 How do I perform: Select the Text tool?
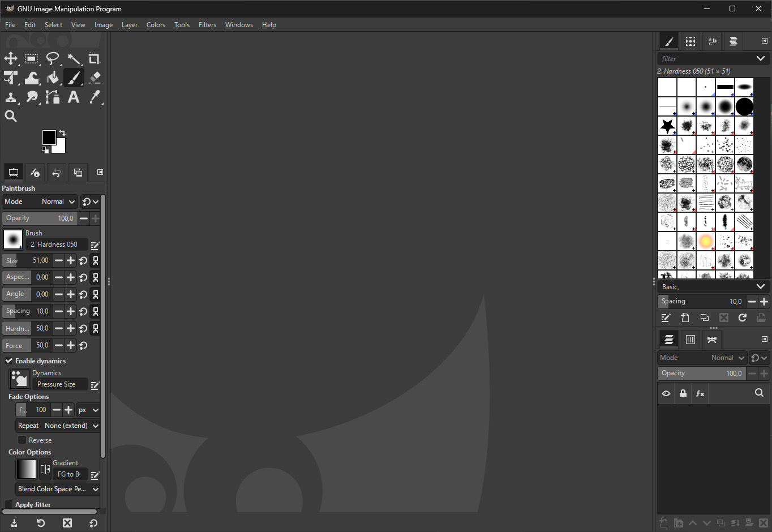pos(74,97)
